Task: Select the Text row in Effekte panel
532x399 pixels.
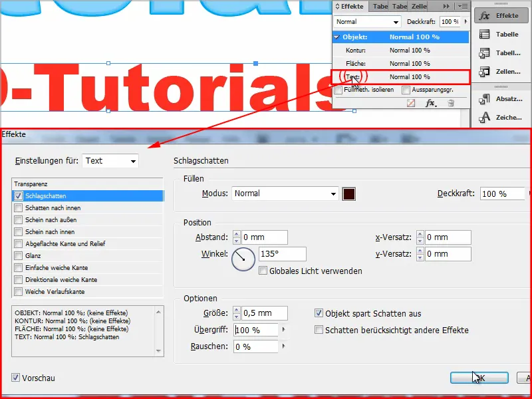Action: point(401,77)
